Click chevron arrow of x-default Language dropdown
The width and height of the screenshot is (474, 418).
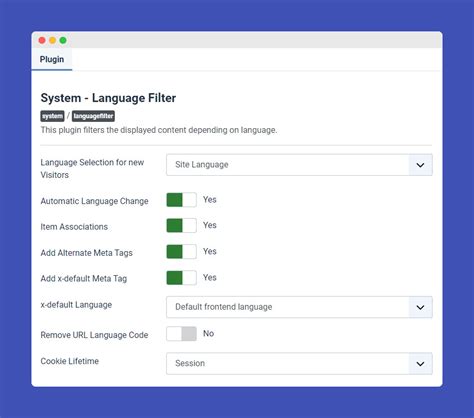(x=420, y=307)
